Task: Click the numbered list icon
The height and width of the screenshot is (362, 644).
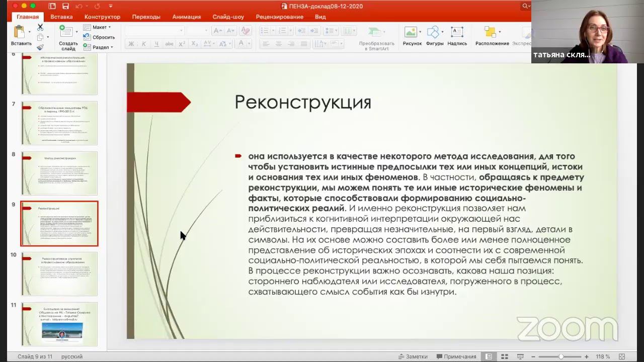Action: (x=282, y=31)
